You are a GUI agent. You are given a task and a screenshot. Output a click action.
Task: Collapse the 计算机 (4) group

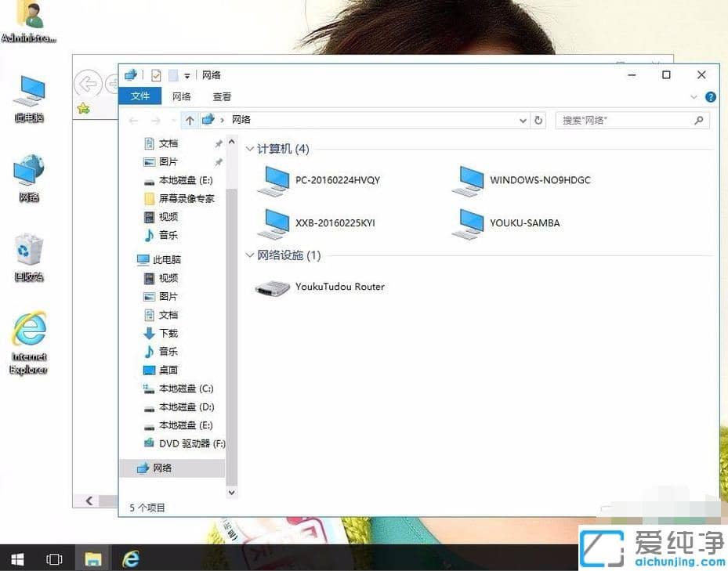(249, 148)
